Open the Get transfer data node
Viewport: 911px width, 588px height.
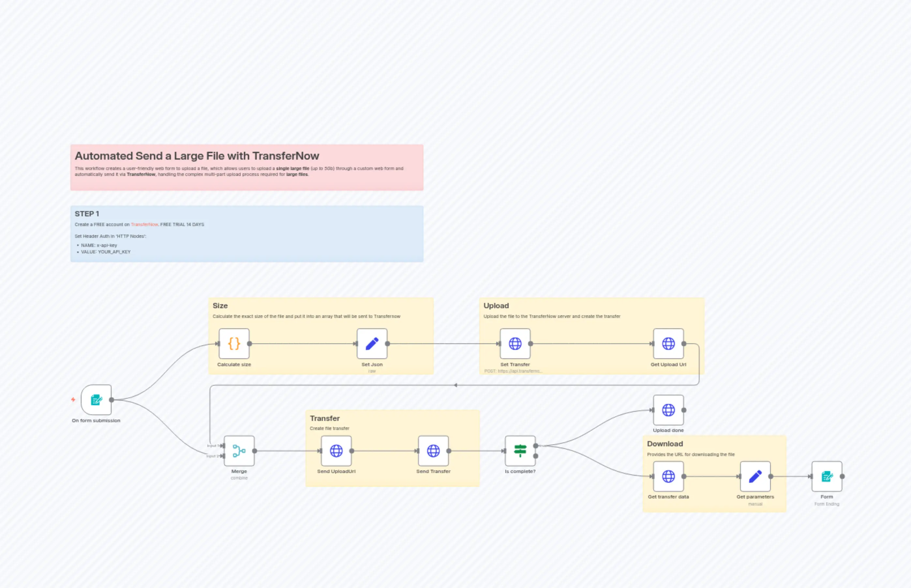[668, 476]
